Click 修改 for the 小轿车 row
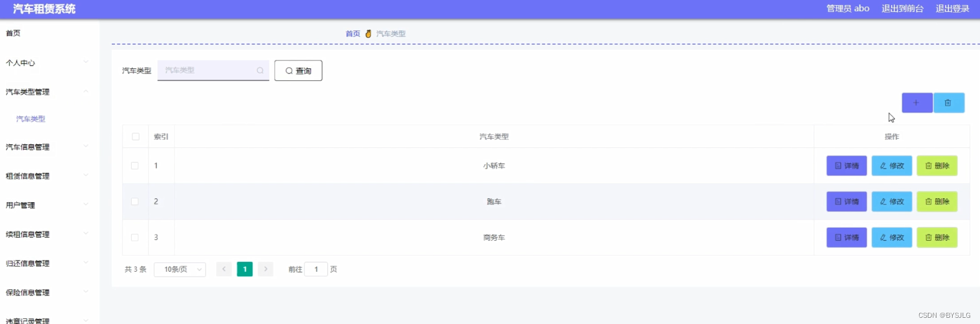980x324 pixels. pyautogui.click(x=892, y=166)
